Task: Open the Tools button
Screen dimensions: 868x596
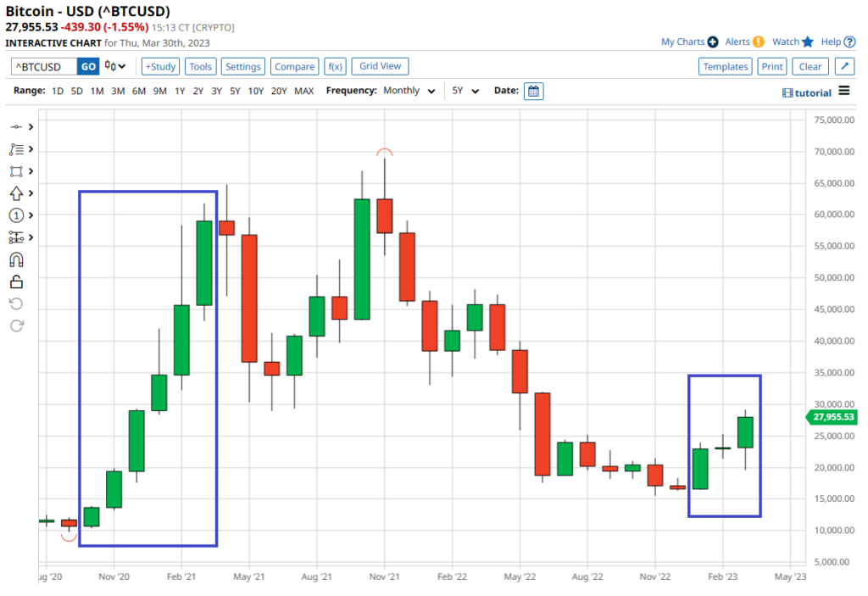Action: coord(200,66)
